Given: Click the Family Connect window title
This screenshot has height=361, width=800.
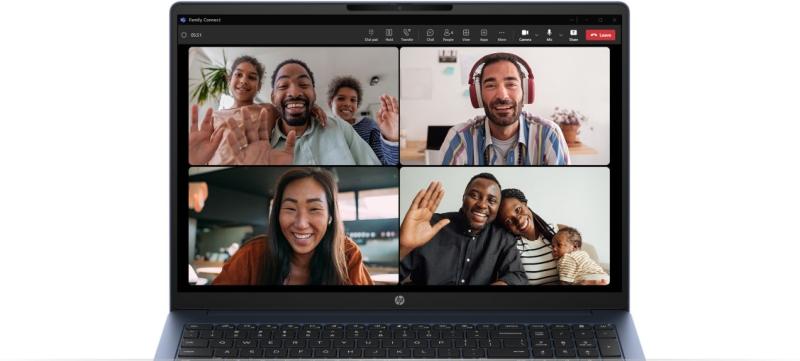Looking at the screenshot, I should pos(205,20).
